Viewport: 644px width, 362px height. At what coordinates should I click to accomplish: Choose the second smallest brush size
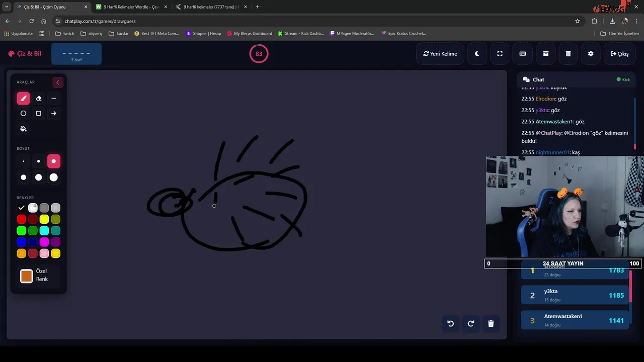38,161
